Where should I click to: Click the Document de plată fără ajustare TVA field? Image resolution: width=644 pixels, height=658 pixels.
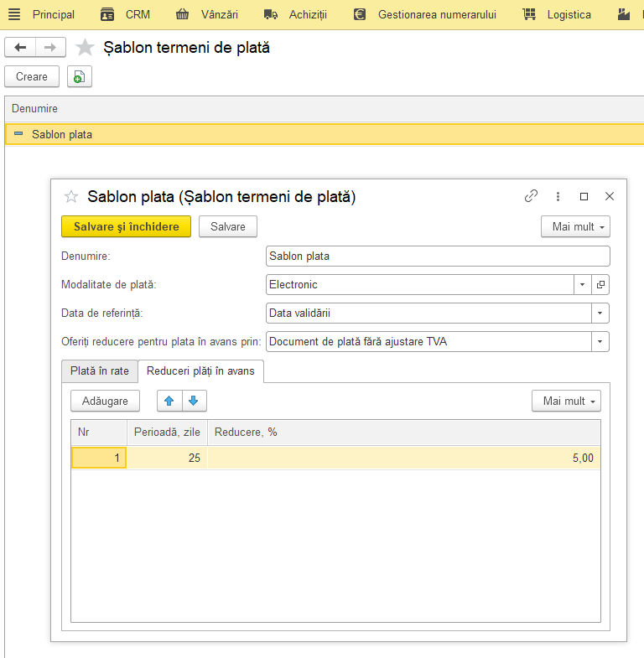428,342
